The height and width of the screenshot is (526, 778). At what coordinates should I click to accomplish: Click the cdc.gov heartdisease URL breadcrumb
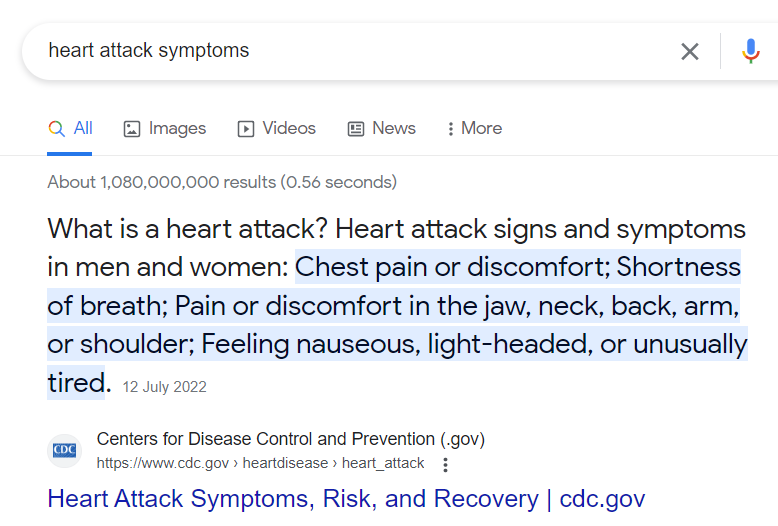coord(260,464)
